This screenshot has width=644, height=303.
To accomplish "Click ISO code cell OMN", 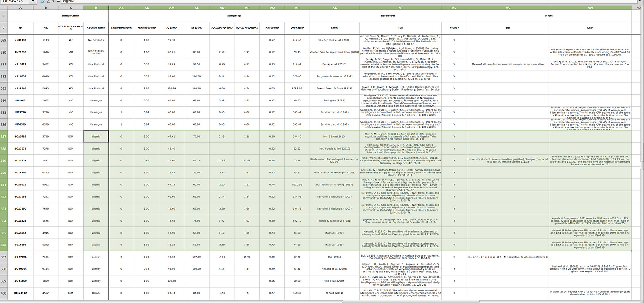I will [71, 293].
